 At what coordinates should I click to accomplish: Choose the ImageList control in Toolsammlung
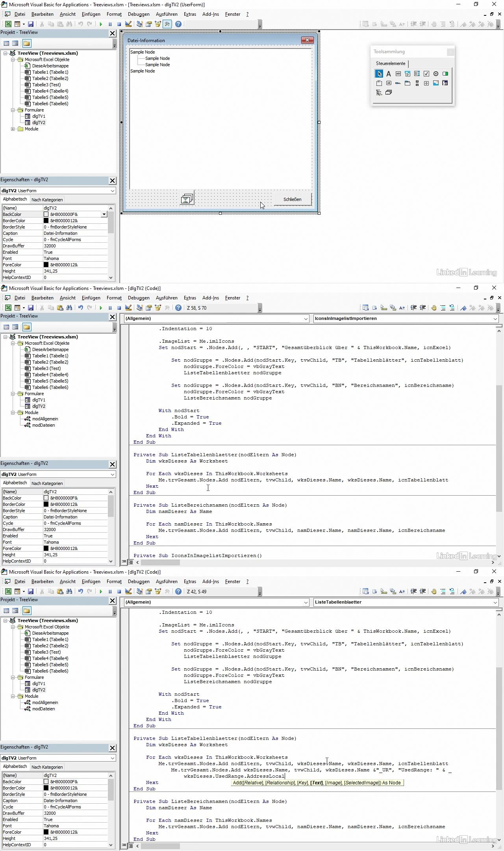[x=389, y=93]
